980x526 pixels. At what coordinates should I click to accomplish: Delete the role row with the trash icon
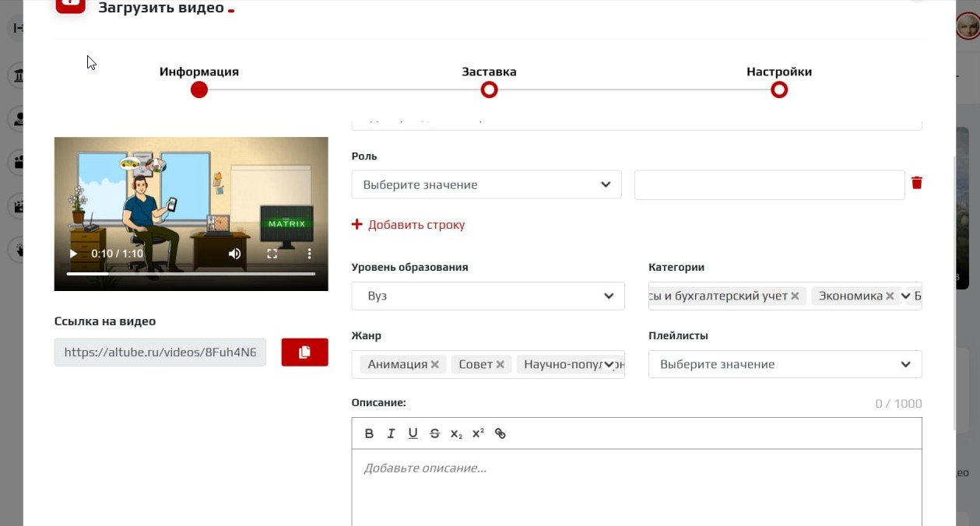(917, 182)
